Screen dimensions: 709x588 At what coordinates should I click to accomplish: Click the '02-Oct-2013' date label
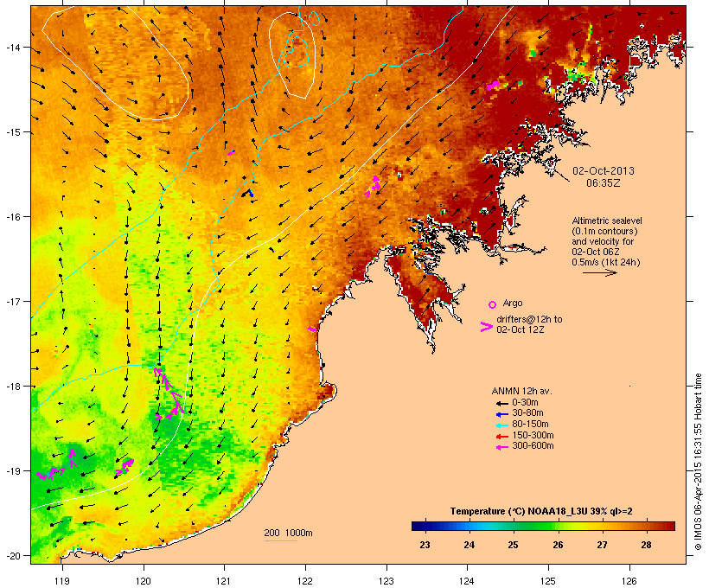[x=604, y=171]
